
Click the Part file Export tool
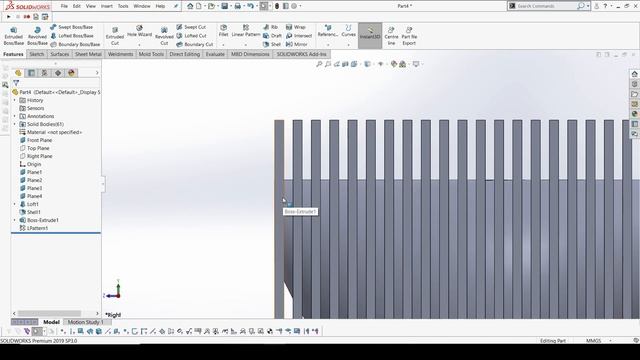[409, 36]
